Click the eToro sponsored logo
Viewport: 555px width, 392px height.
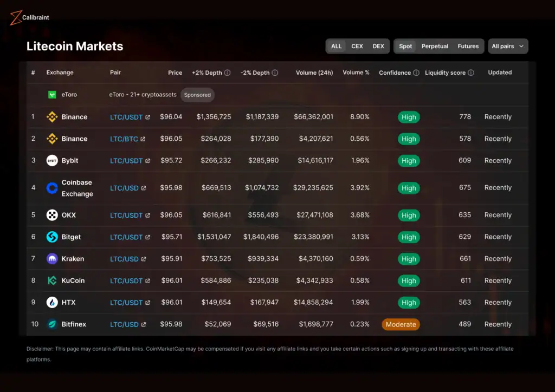pos(51,94)
